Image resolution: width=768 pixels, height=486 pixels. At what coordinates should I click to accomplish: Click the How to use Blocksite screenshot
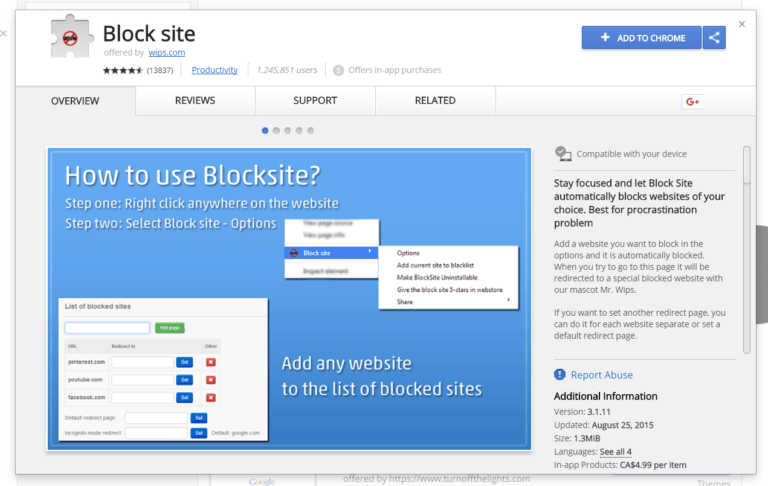pyautogui.click(x=289, y=299)
